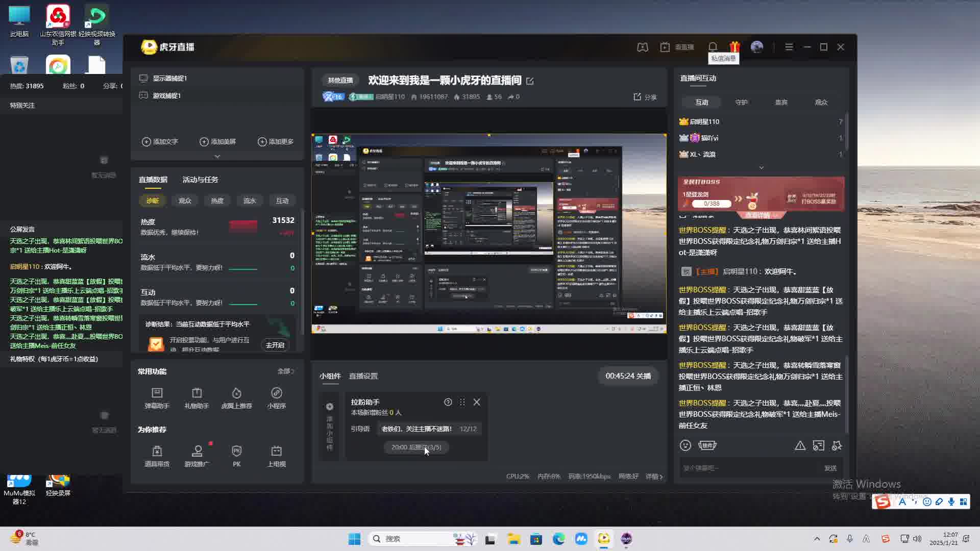Switch to the 直播设置 tab
The width and height of the screenshot is (980, 551).
tap(363, 376)
